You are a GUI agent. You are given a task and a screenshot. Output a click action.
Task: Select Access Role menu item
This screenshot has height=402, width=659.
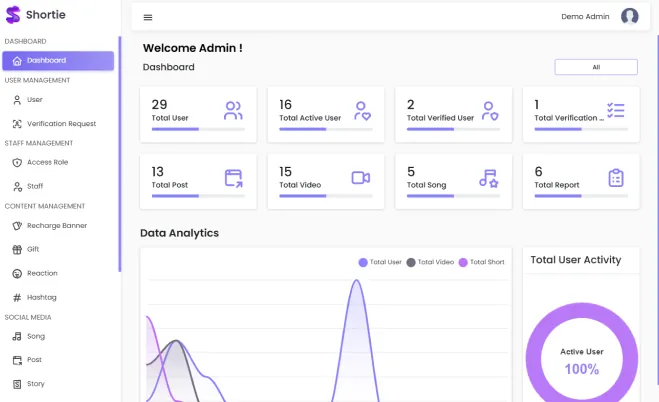(58, 163)
